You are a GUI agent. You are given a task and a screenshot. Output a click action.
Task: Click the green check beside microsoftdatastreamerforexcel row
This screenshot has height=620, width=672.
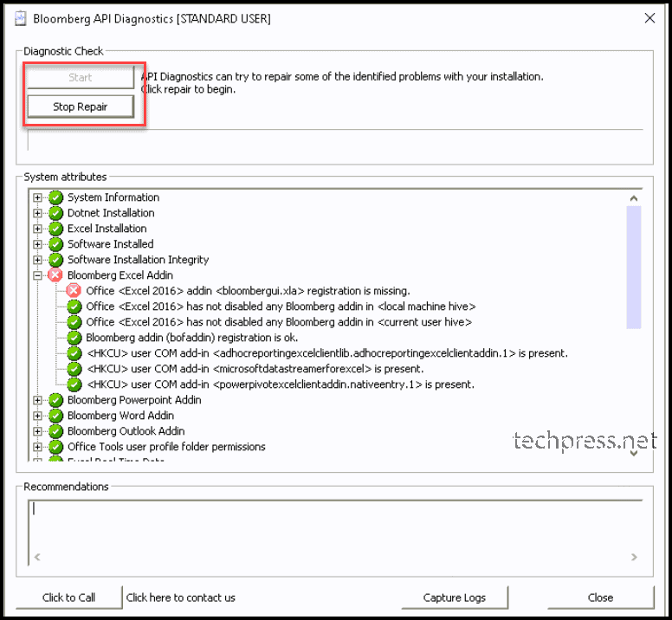point(74,369)
